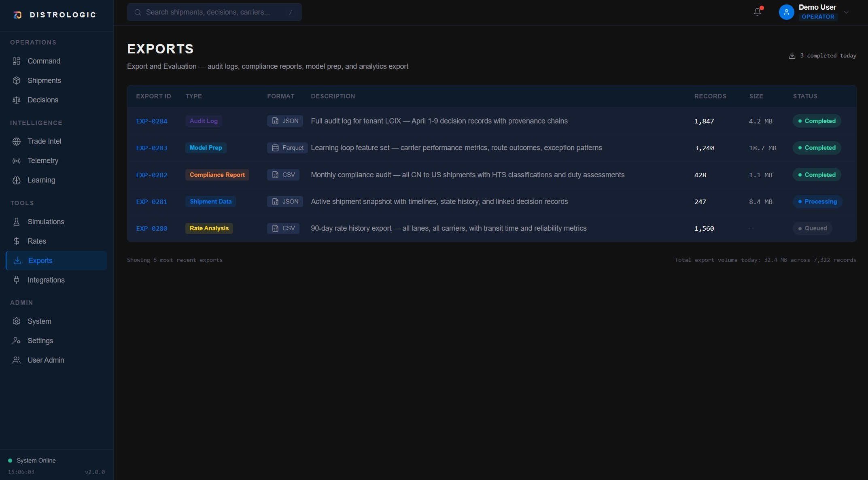The image size is (868, 480).
Task: Select Learning in the sidebar
Action: pyautogui.click(x=56, y=180)
